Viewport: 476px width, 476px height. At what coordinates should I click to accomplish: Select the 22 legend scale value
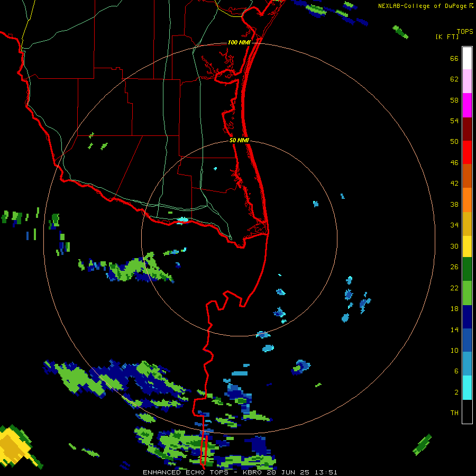[454, 288]
